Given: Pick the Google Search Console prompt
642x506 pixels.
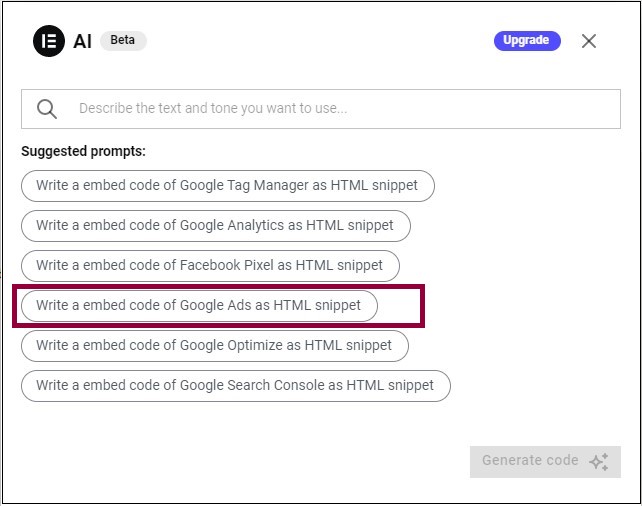Looking at the screenshot, I should coord(236,386).
